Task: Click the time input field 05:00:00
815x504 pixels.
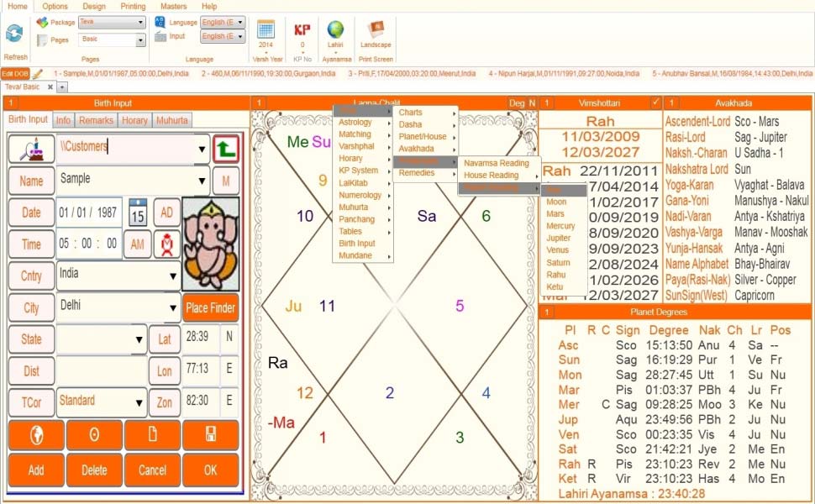Action: (89, 244)
